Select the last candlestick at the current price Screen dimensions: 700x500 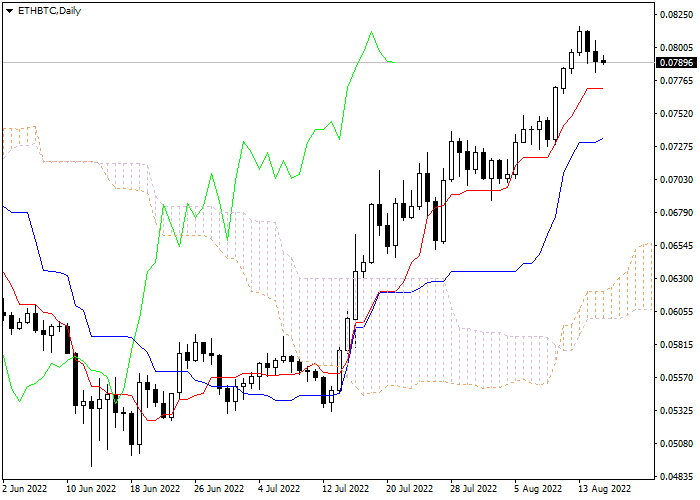coord(604,62)
